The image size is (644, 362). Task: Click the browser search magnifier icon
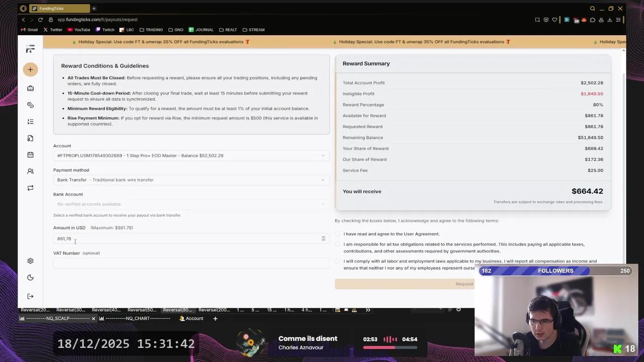[x=592, y=9]
